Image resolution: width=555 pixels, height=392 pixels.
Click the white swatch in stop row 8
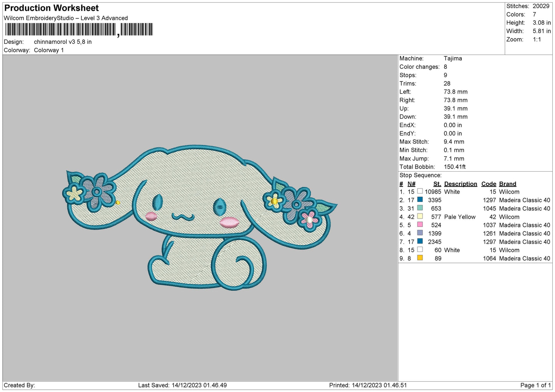420,250
